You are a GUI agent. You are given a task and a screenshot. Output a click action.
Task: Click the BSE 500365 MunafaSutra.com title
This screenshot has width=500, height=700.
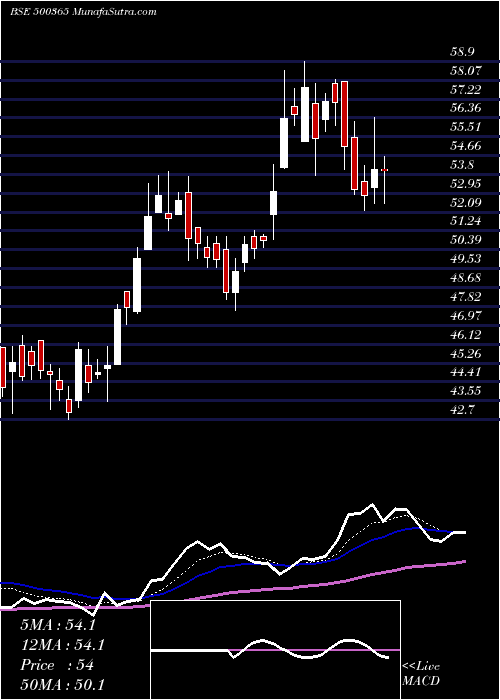click(83, 12)
